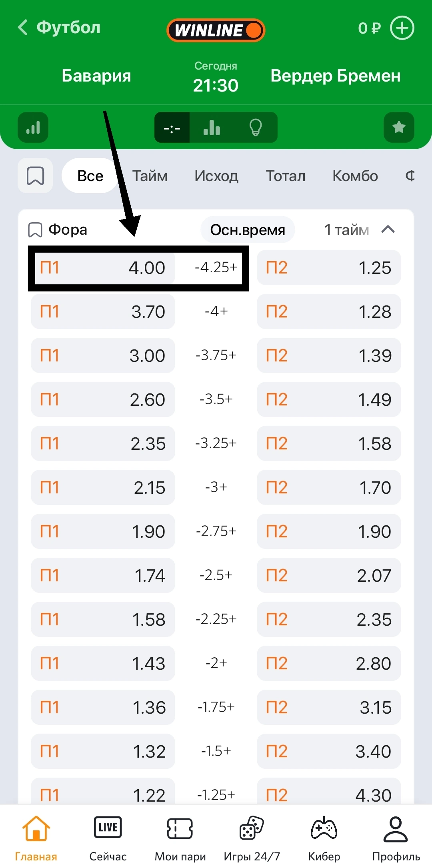The image size is (432, 868).
Task: Tap the plus icon to add funds
Action: (x=402, y=28)
